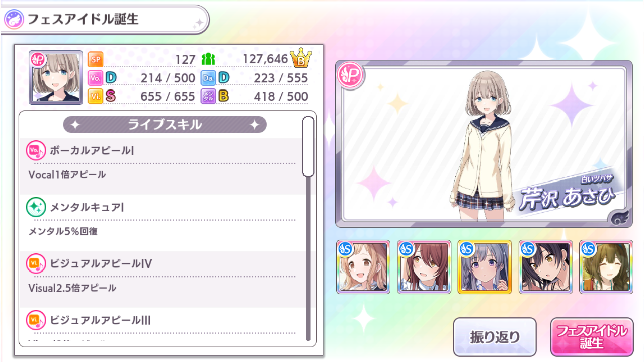
Task: Select the ボーカルアピールI skill icon
Action: [x=36, y=150]
